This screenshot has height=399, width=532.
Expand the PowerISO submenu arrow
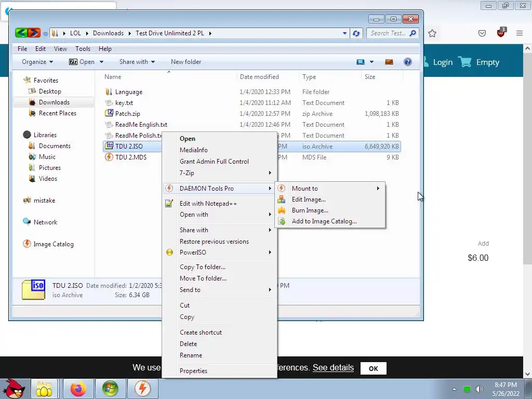(270, 252)
